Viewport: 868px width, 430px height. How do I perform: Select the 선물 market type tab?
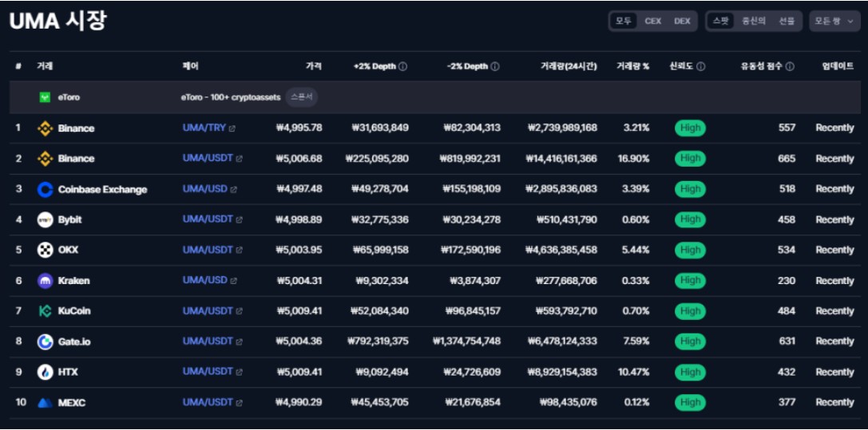click(787, 21)
